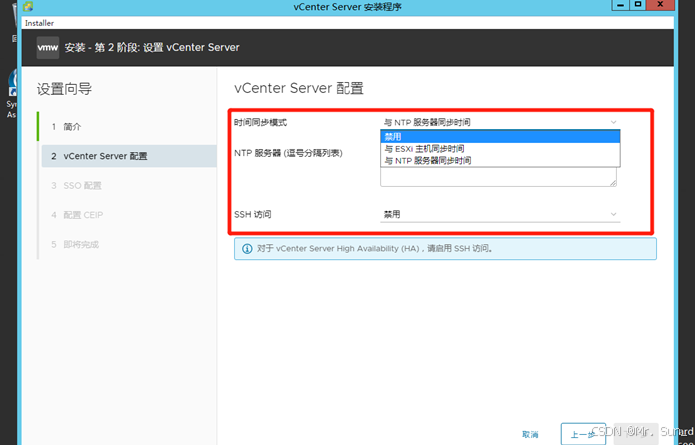Select wizard step 2 vCenter Server 配置
The width and height of the screenshot is (695, 445).
pos(129,156)
